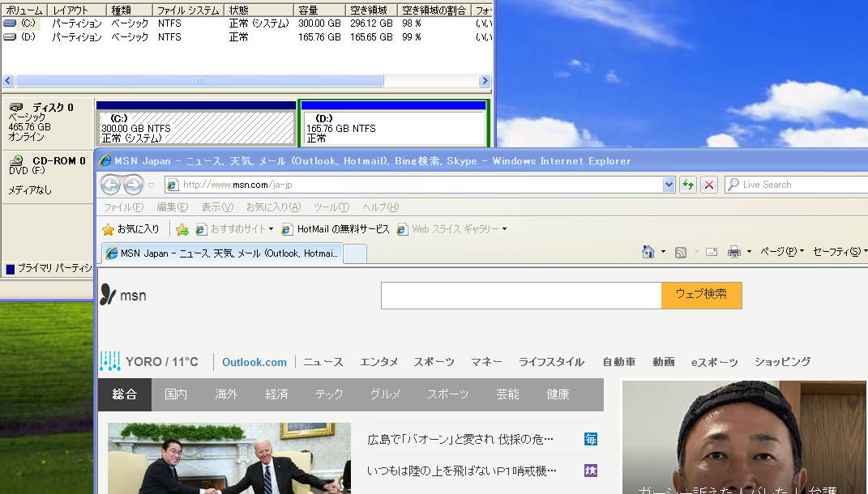868x494 pixels.
Task: Expand the Home button dropdown arrow
Action: (x=663, y=252)
